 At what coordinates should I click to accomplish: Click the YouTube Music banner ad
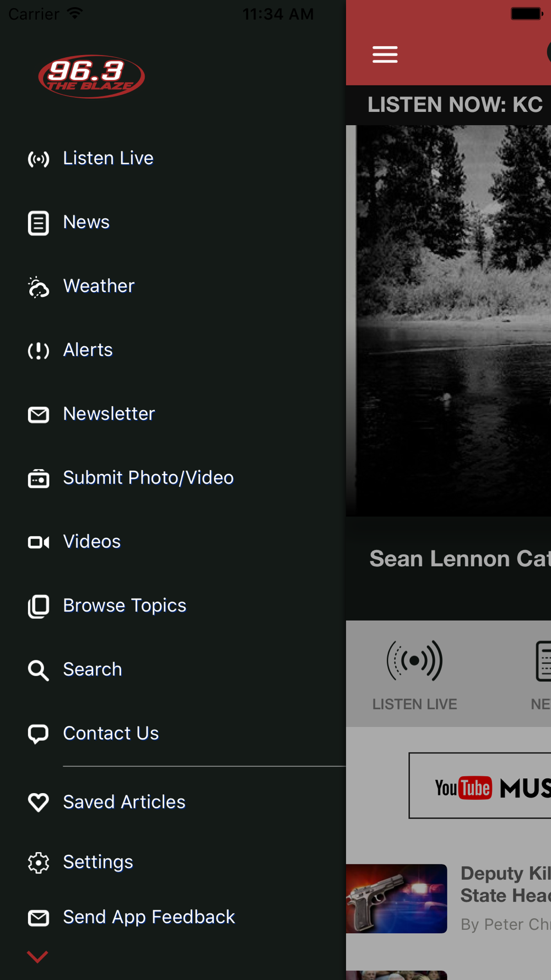tap(480, 786)
